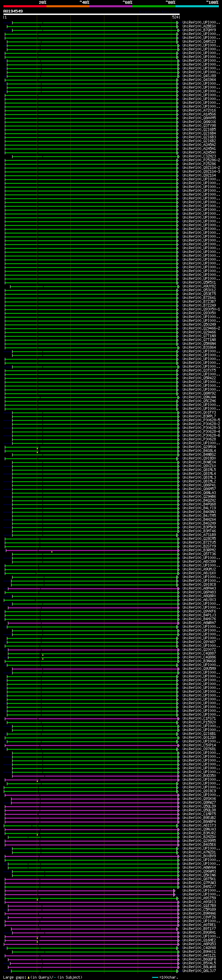This screenshot has width=222, height=980.
Task: Open hit UniRef100_Q4SJ89
Action: pyautogui.click(x=199, y=76)
